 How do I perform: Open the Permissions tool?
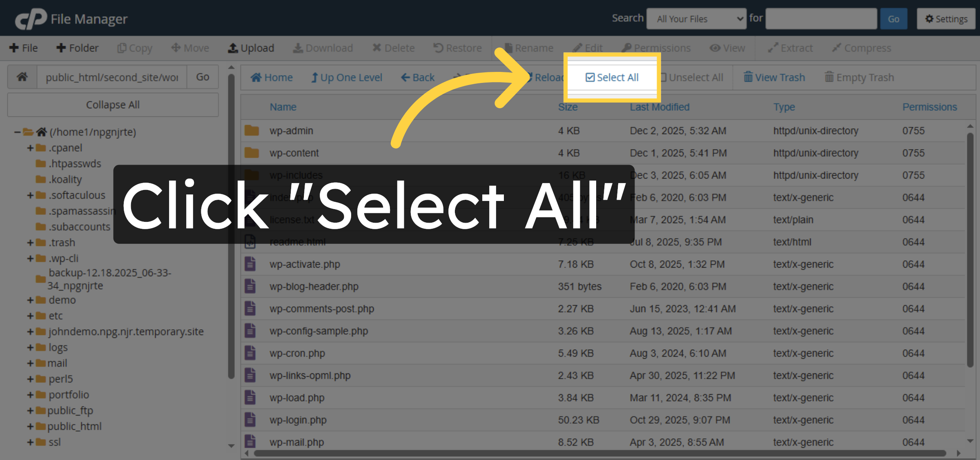pos(656,48)
